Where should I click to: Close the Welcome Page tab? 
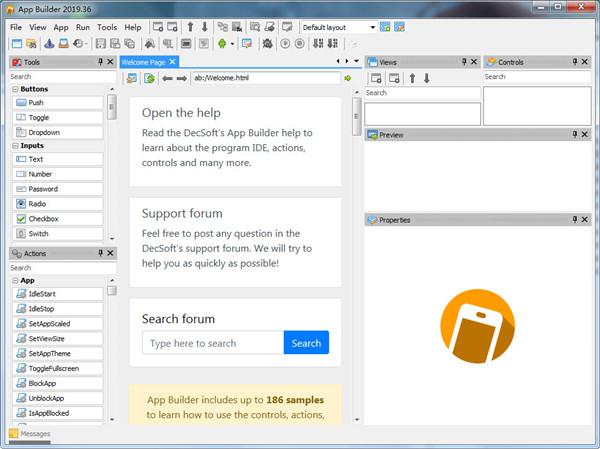click(x=173, y=62)
